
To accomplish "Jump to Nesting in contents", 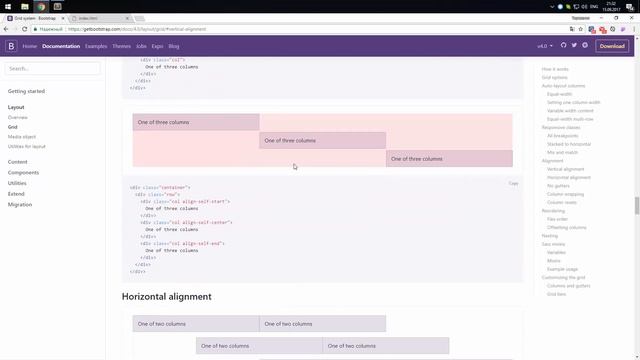I will click(549, 236).
